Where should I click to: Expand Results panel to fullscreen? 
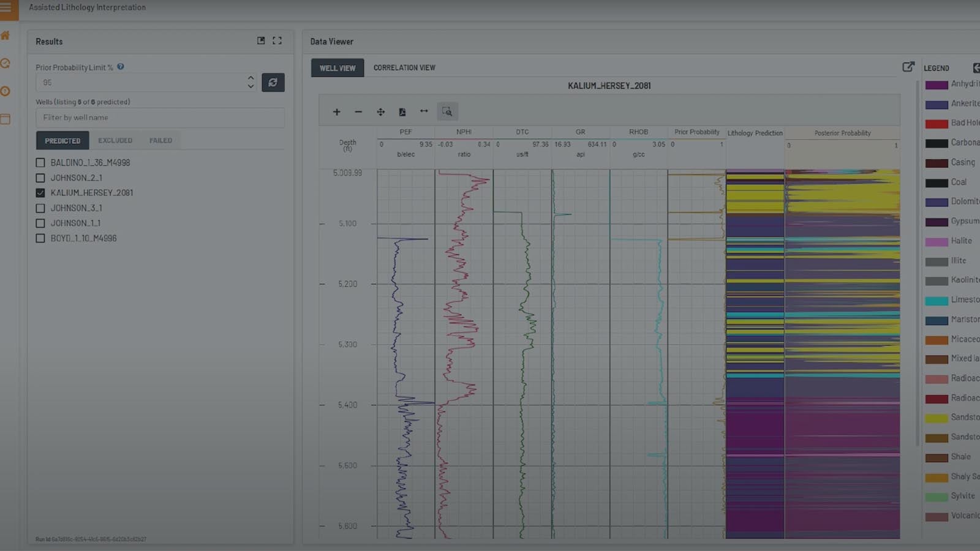(277, 40)
